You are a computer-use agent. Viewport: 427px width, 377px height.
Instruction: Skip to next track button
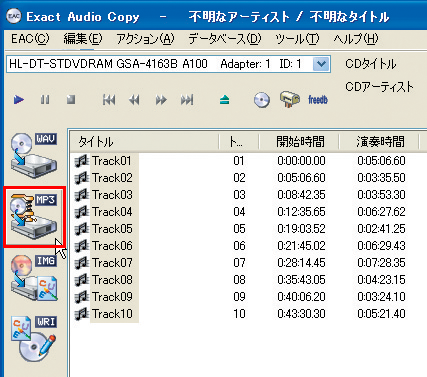pos(187,100)
